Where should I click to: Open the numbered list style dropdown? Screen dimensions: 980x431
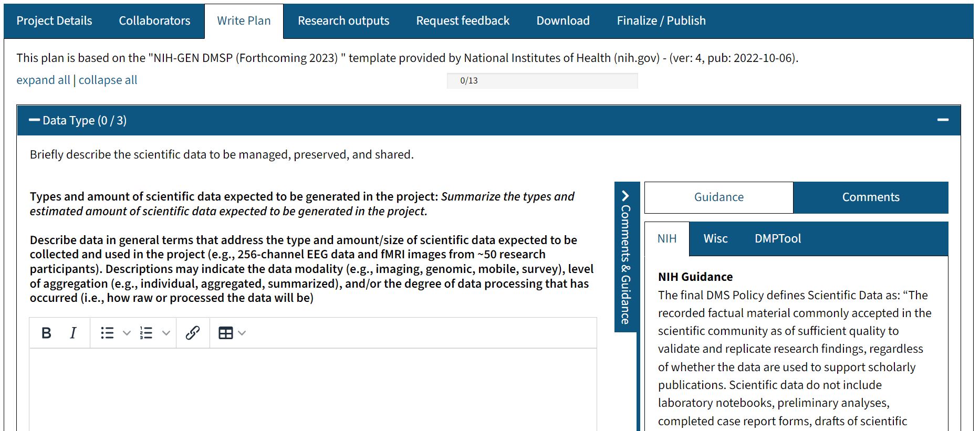click(x=166, y=333)
